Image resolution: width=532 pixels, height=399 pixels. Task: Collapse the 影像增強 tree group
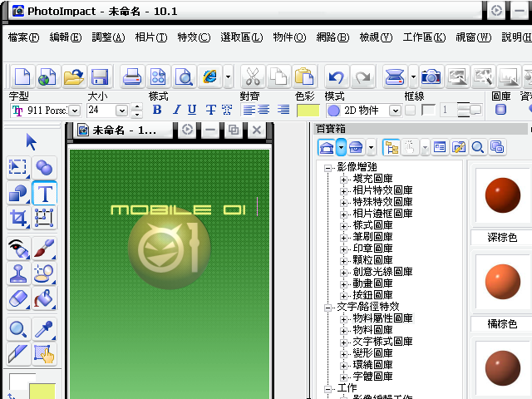point(328,168)
